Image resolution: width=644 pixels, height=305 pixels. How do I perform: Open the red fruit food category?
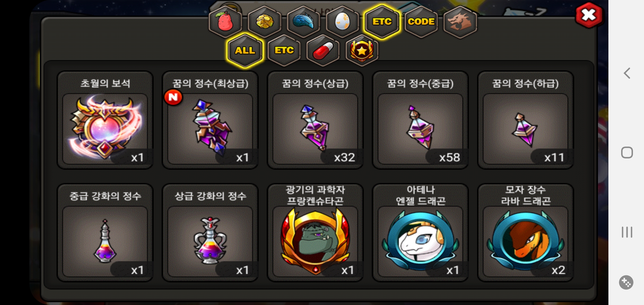225,22
